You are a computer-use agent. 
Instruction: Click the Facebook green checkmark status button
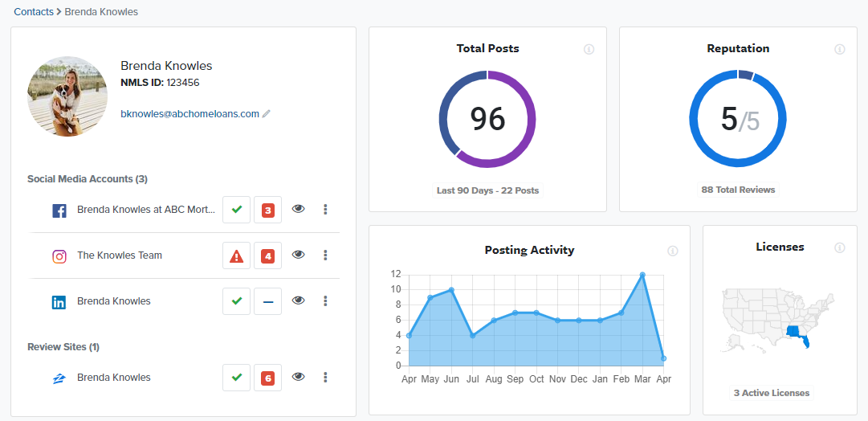pos(236,210)
